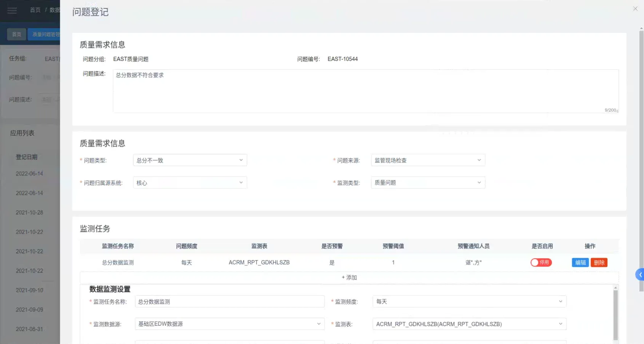Viewport: 644px width, 344px height.
Task: Expand the blue side panel arrow
Action: 640,275
